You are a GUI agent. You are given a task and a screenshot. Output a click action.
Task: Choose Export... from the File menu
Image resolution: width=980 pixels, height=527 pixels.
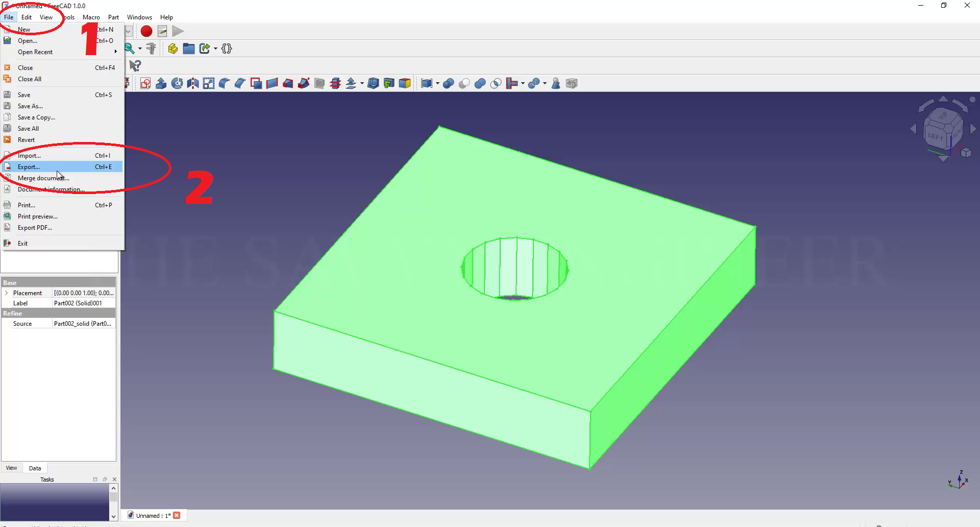pos(29,167)
